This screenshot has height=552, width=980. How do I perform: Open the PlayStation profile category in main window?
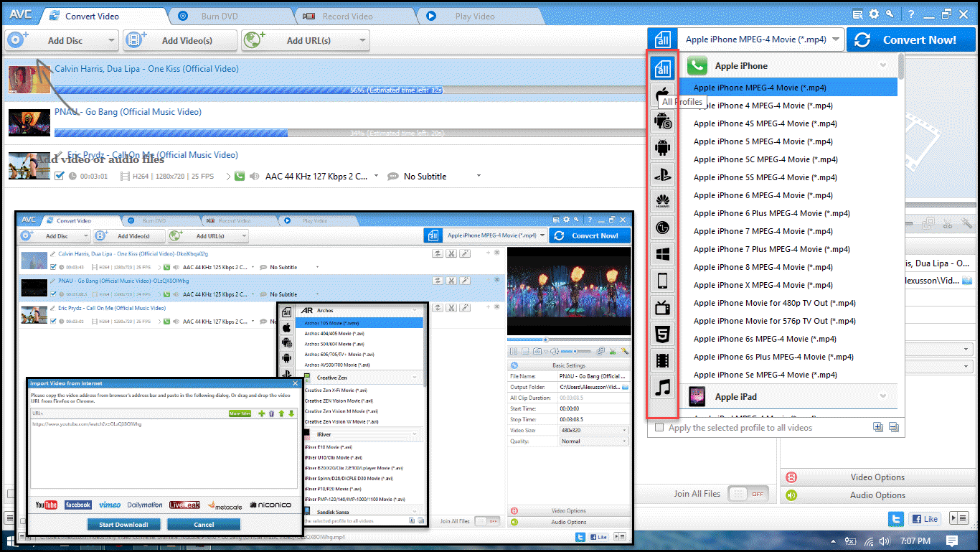pos(663,174)
